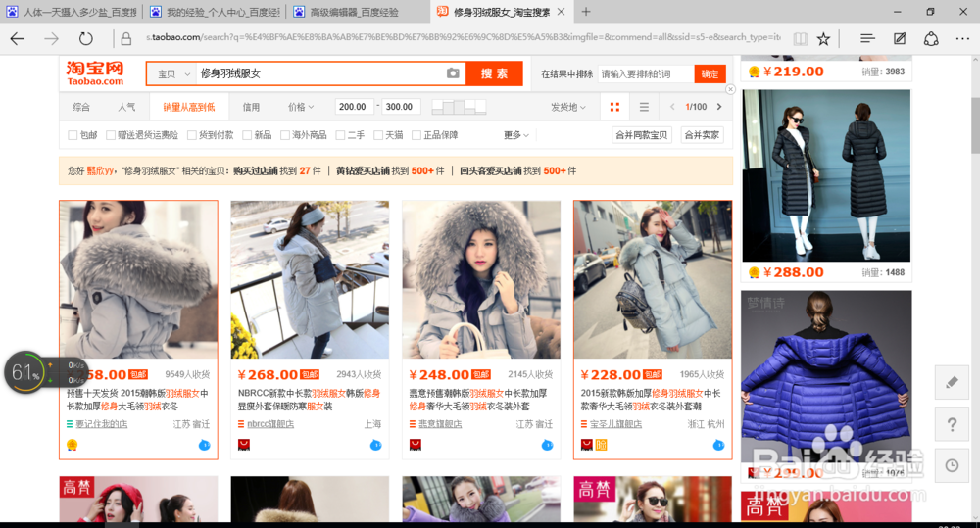Check the 新品 checkbox

pos(247,135)
